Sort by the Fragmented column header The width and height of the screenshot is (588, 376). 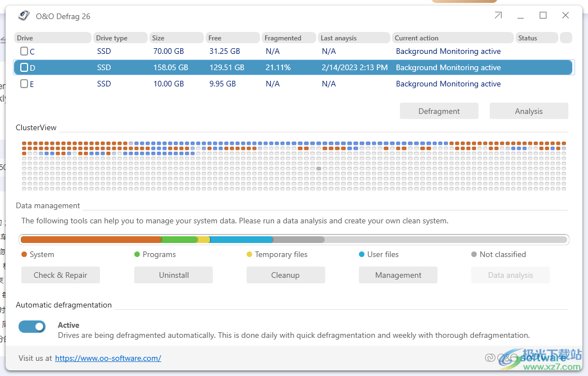[289, 38]
